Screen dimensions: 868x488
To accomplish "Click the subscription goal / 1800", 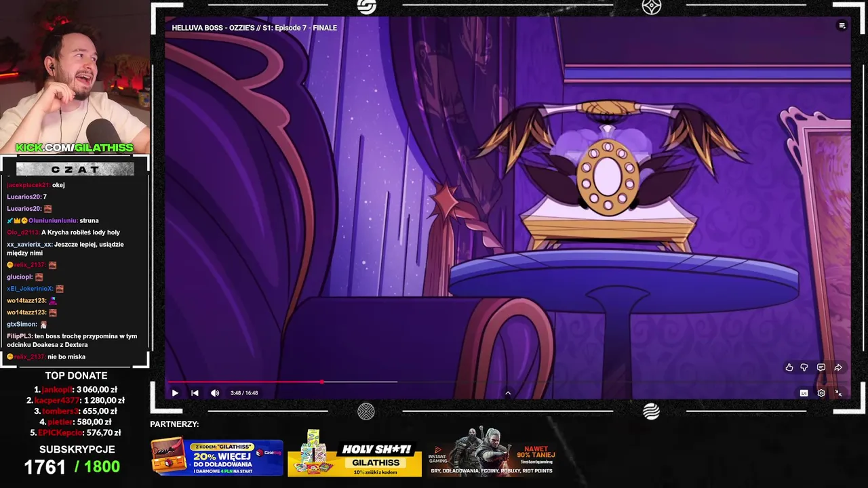I will tap(97, 467).
